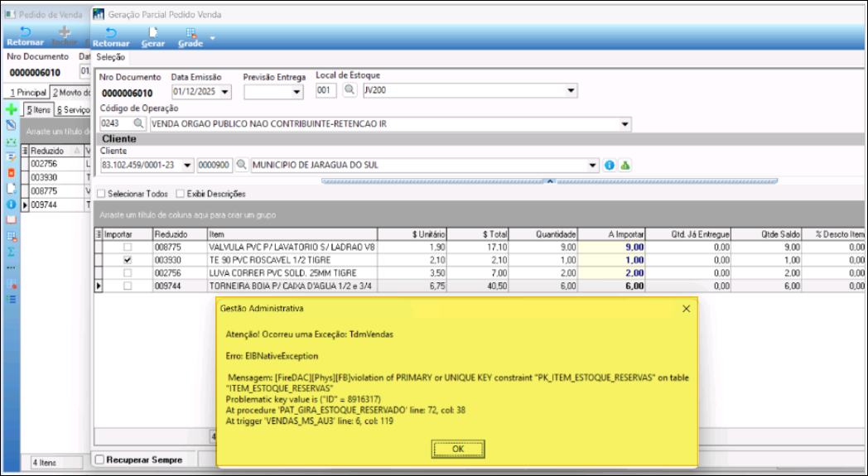Tick the Recuperar Sempre checkbox

100,459
